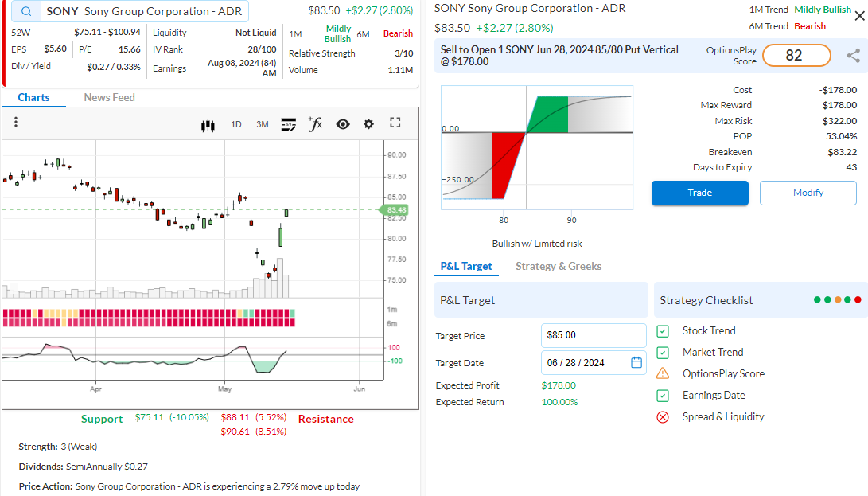Click the 83.48 price label on chart axis
This screenshot has height=496, width=868.
click(394, 210)
